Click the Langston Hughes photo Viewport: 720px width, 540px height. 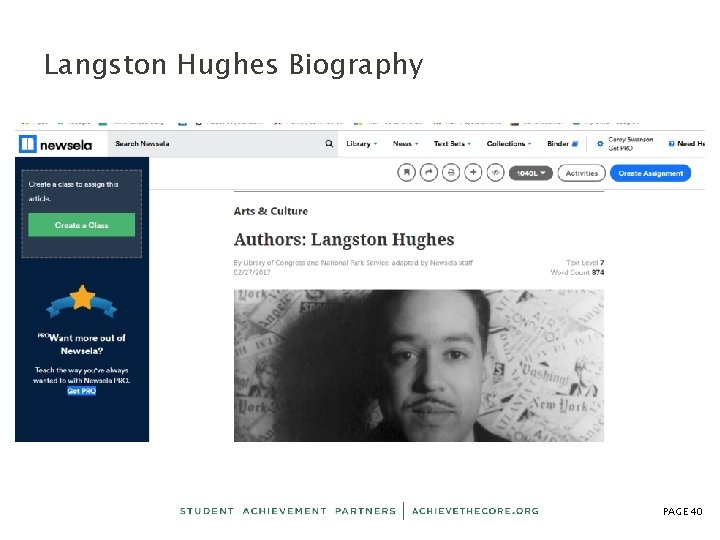click(x=419, y=366)
